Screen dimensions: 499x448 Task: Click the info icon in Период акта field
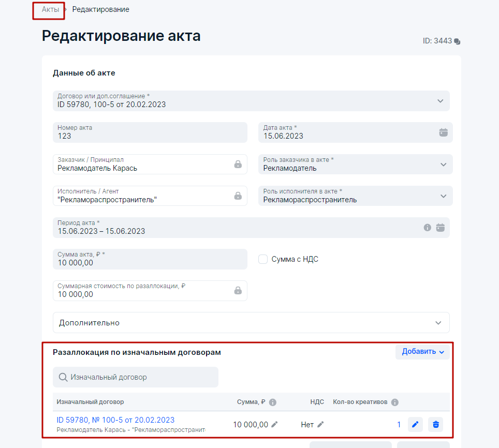[x=427, y=228]
